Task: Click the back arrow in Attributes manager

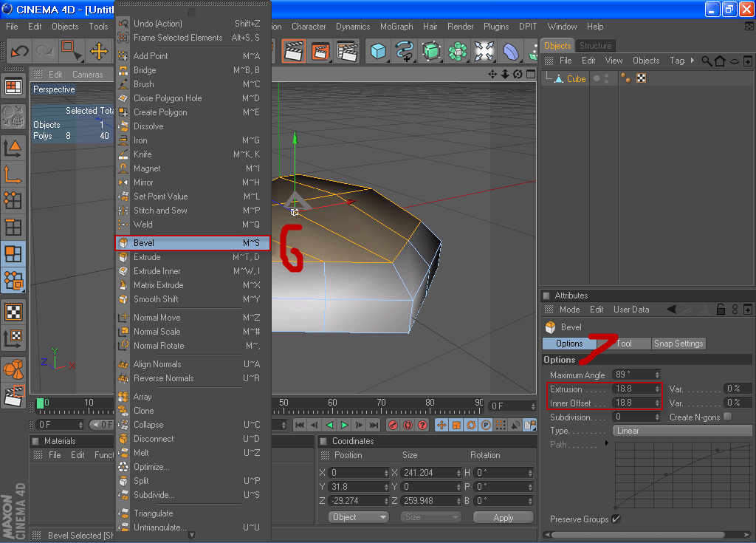Action: 672,310
